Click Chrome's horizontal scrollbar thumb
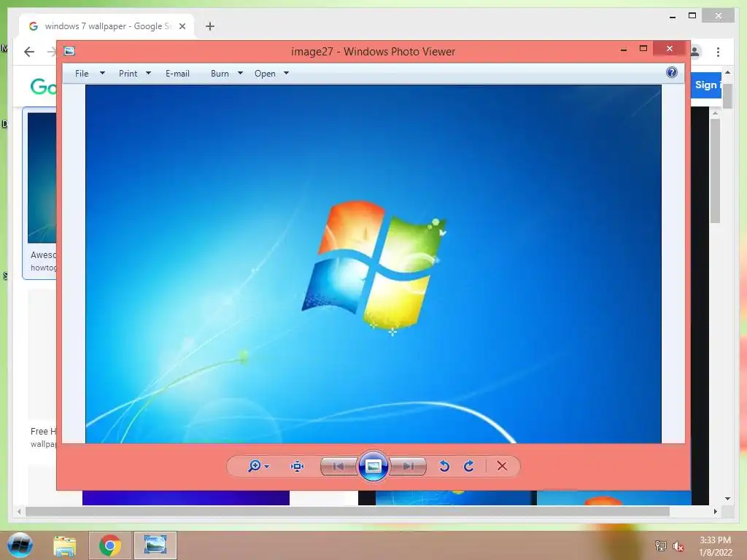Viewport: 747px width, 560px height. [347, 511]
